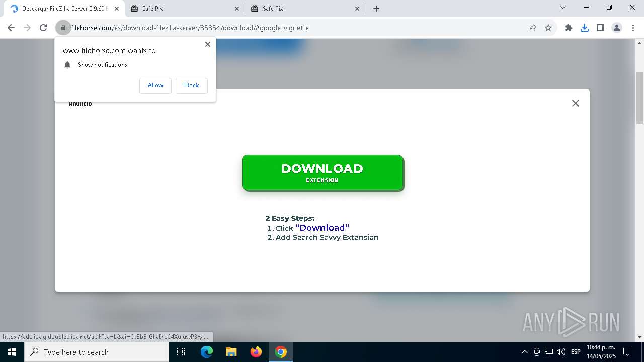Launch Microsoft Edge from taskbar

click(x=207, y=352)
